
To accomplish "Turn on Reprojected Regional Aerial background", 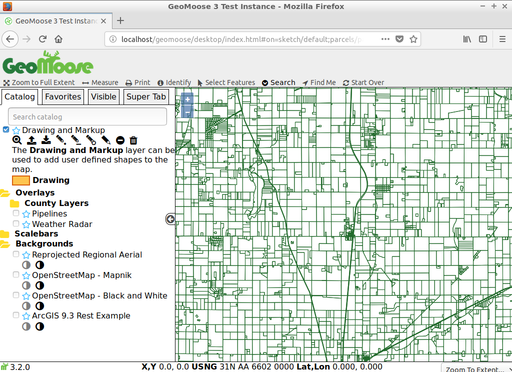I will pos(16,254).
